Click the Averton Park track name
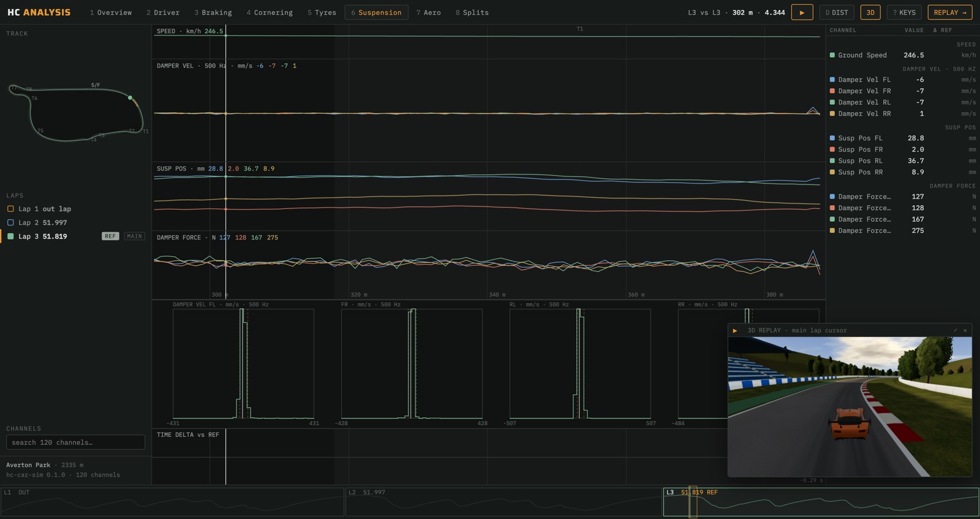Viewport: 980px width, 519px height. coord(28,465)
